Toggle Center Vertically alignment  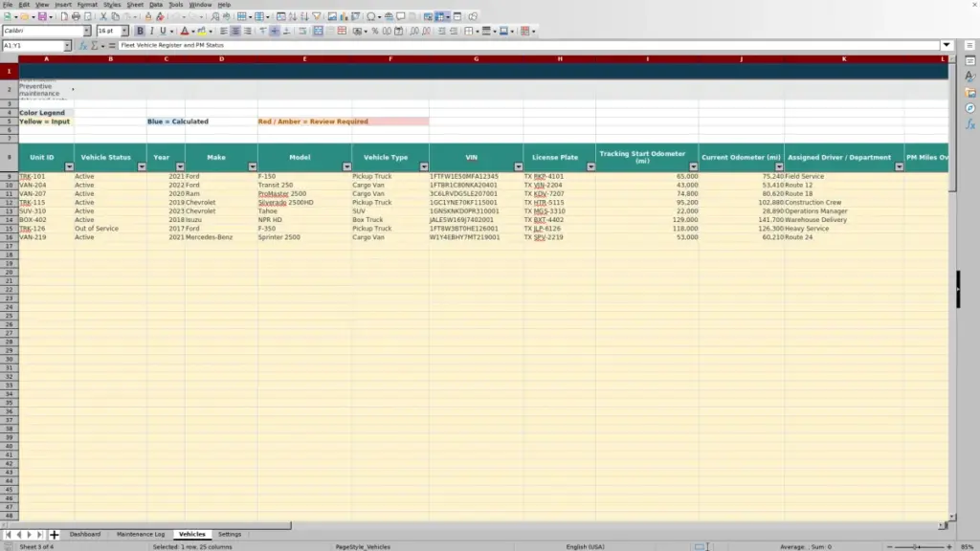tap(275, 31)
